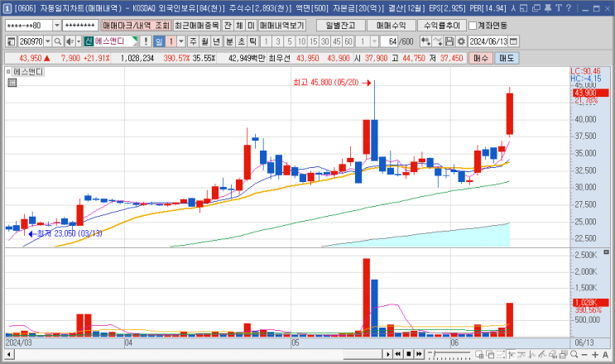The width and height of the screenshot is (615, 364).
Task: Click the candle count 64 input field
Action: tap(390, 41)
